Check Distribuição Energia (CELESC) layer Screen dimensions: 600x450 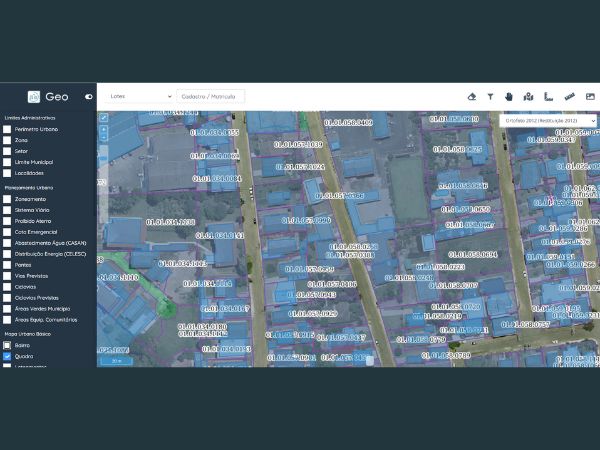(7, 254)
